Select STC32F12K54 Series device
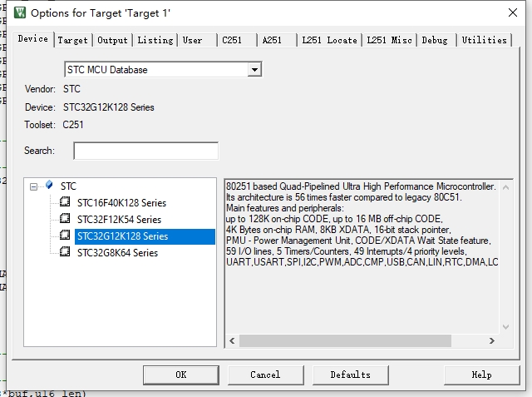Image resolution: width=532 pixels, height=397 pixels. click(x=119, y=220)
